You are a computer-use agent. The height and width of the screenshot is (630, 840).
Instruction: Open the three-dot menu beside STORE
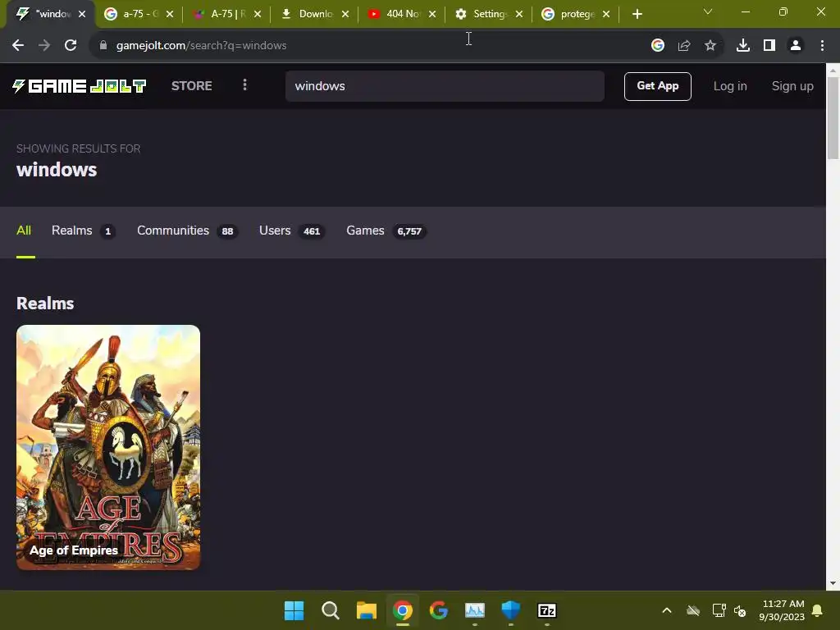(244, 85)
